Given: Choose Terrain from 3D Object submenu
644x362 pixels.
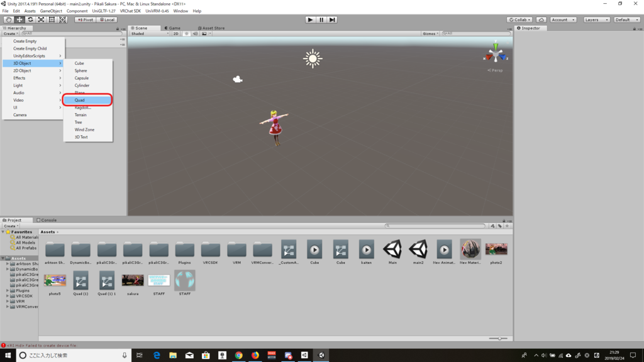Looking at the screenshot, I should point(88,115).
